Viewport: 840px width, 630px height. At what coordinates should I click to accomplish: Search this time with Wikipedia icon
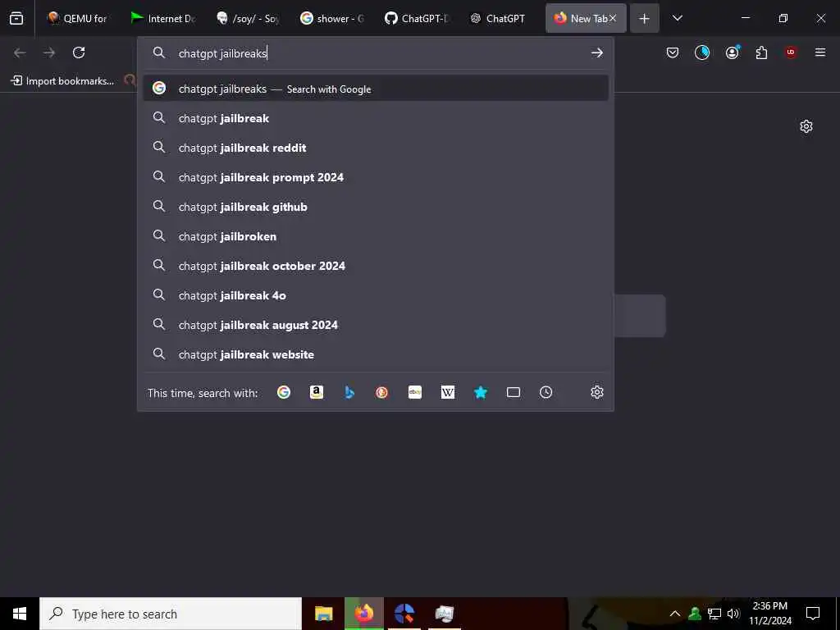(447, 393)
